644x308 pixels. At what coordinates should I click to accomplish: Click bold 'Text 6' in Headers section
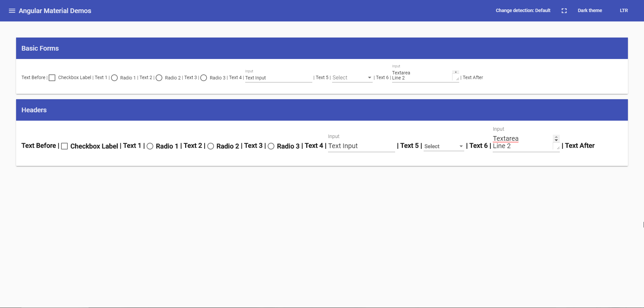[x=479, y=145]
